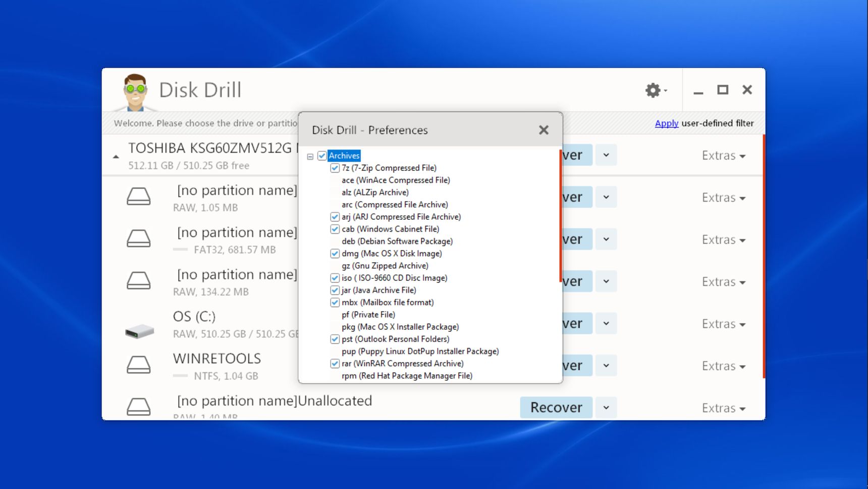Click the OS (C:) partition name

coord(194,317)
